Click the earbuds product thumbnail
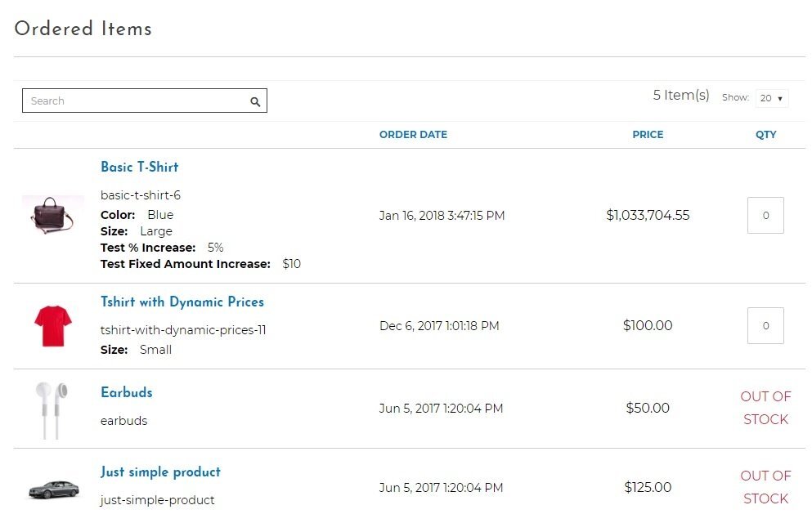The height and width of the screenshot is (523, 812). (x=52, y=411)
